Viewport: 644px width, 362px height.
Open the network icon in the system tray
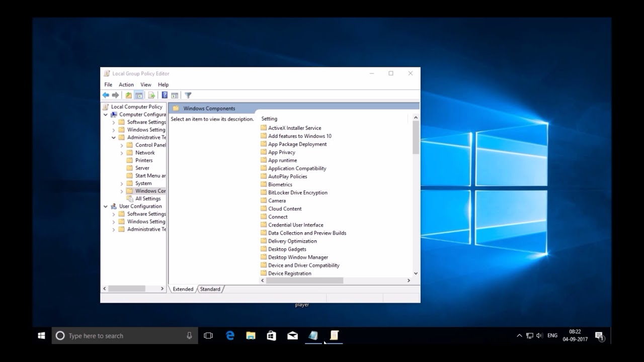click(529, 335)
